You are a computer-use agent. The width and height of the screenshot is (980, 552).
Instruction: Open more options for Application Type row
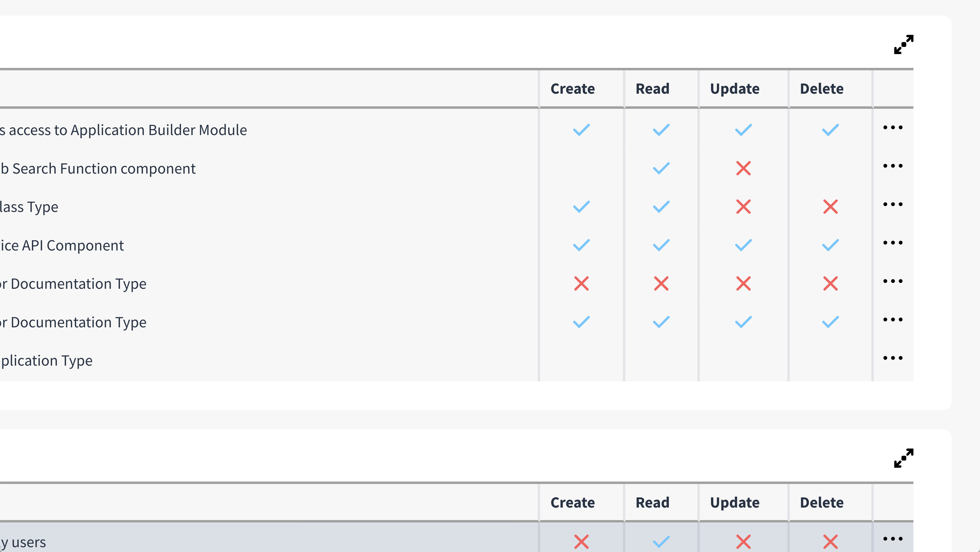(x=892, y=358)
